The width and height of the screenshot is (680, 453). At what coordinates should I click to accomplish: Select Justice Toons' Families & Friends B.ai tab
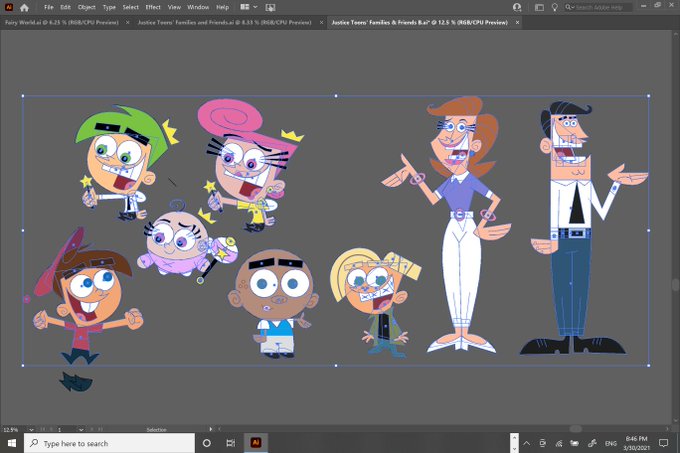point(419,22)
